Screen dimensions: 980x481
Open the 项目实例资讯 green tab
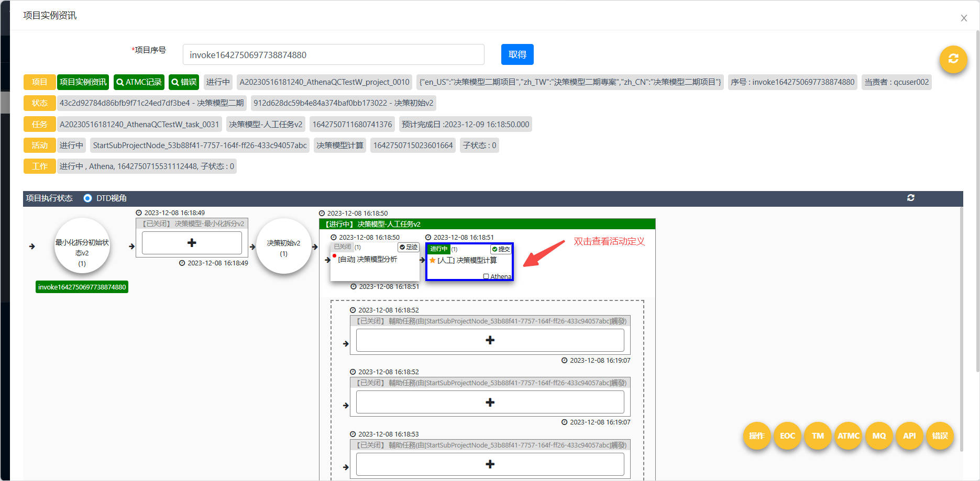[x=83, y=82]
